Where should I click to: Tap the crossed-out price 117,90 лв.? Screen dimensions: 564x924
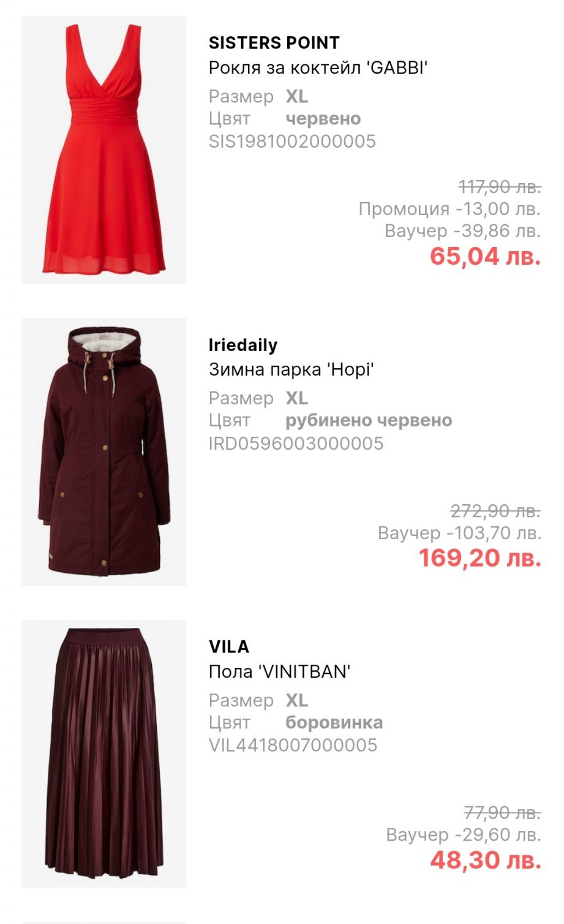pyautogui.click(x=500, y=186)
